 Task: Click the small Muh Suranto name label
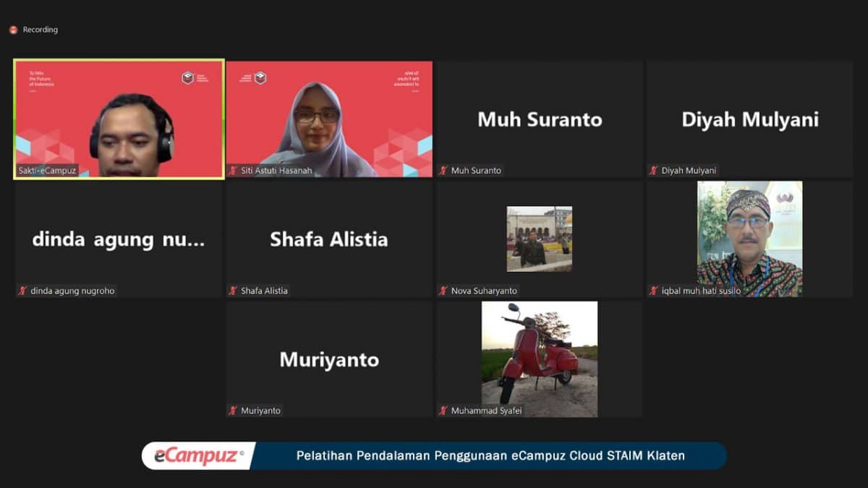click(x=476, y=171)
